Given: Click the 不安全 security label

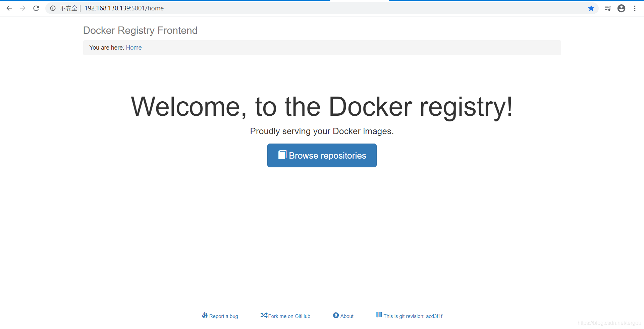Looking at the screenshot, I should pos(68,8).
